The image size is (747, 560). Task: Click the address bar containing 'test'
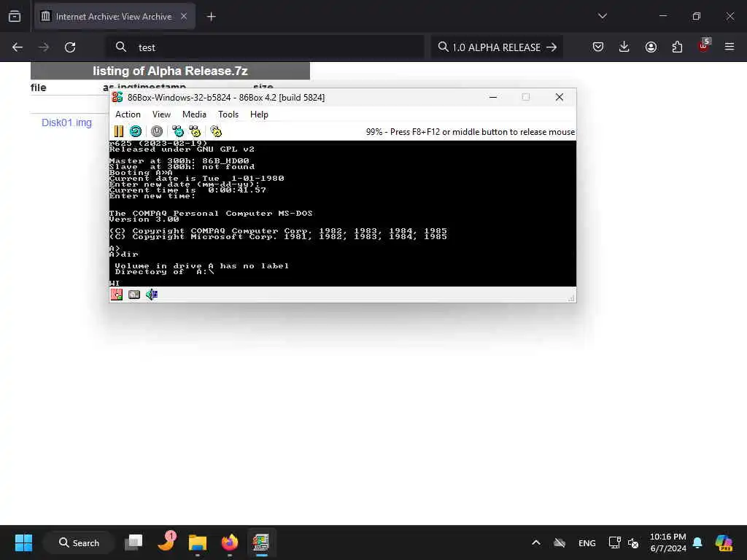[x=265, y=47]
